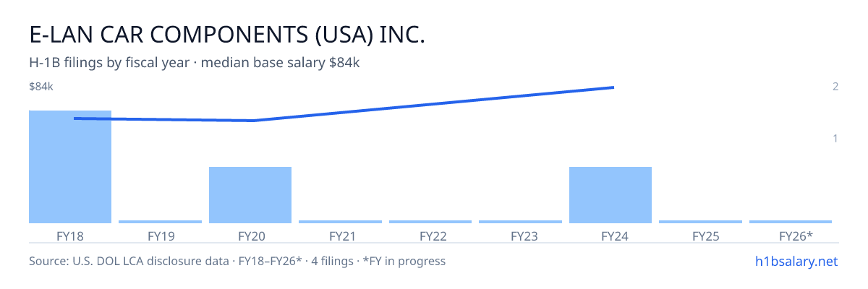Click the small FY23 bar
Viewport: 868px width, 289px height.
pyautogui.click(x=520, y=222)
